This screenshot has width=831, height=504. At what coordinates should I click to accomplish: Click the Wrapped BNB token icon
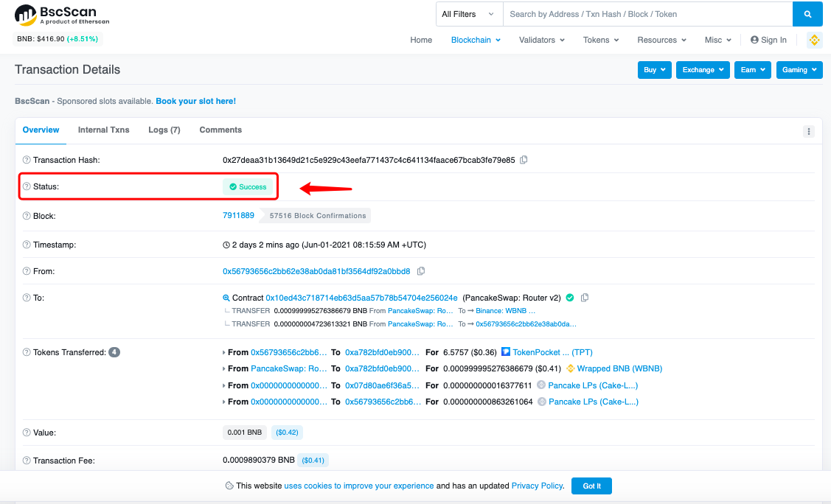click(x=570, y=368)
